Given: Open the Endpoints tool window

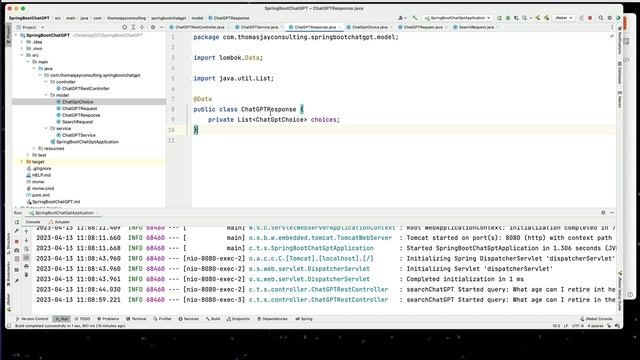Looking at the screenshot, I should 238,319.
